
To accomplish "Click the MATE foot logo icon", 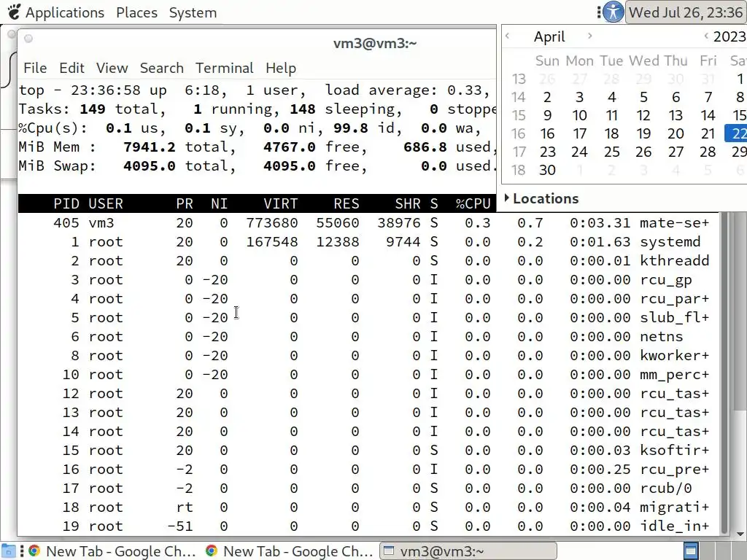I will [x=15, y=12].
